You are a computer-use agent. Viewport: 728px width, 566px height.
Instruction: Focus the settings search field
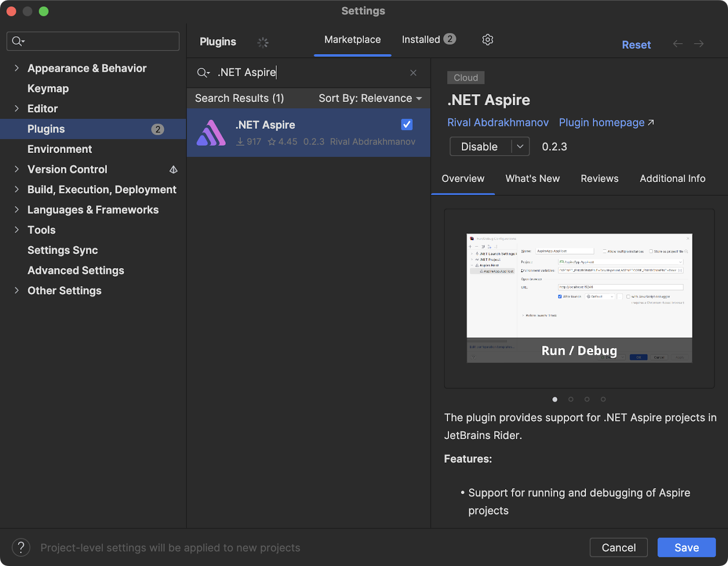point(93,41)
